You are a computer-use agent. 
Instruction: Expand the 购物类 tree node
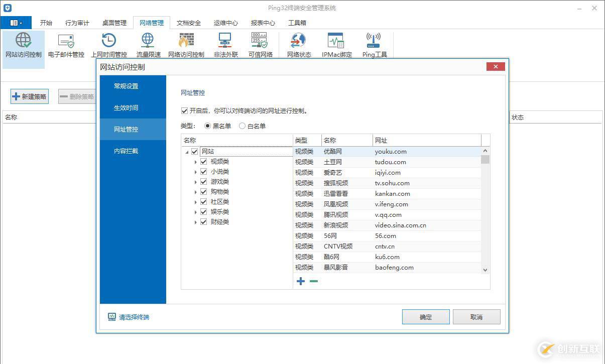point(195,192)
